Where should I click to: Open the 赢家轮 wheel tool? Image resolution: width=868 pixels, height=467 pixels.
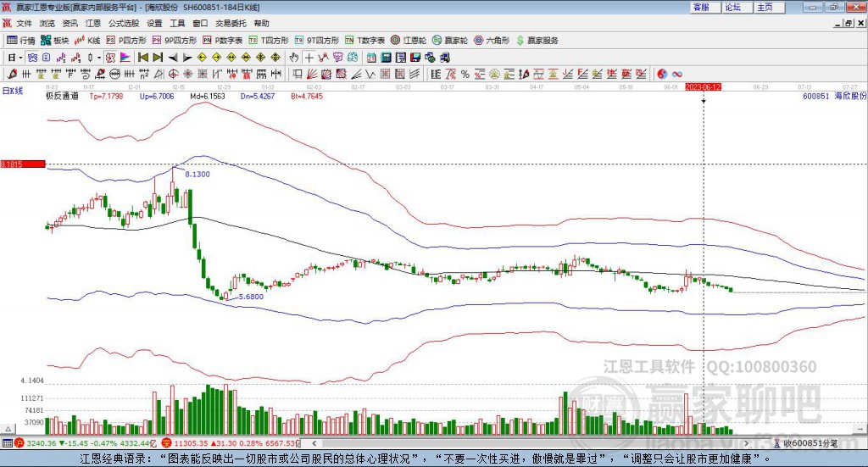pyautogui.click(x=450, y=41)
